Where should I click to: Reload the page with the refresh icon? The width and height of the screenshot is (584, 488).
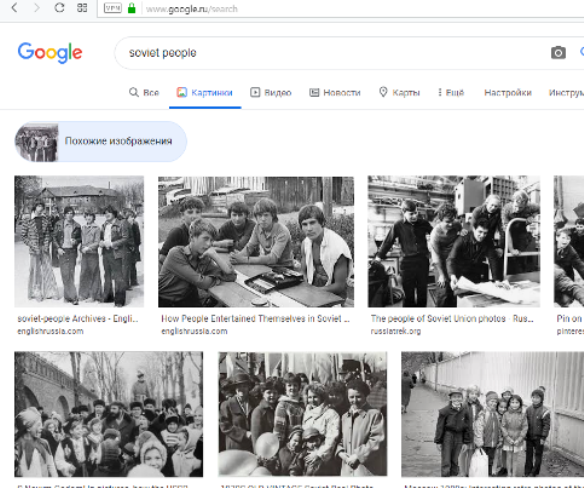point(59,8)
